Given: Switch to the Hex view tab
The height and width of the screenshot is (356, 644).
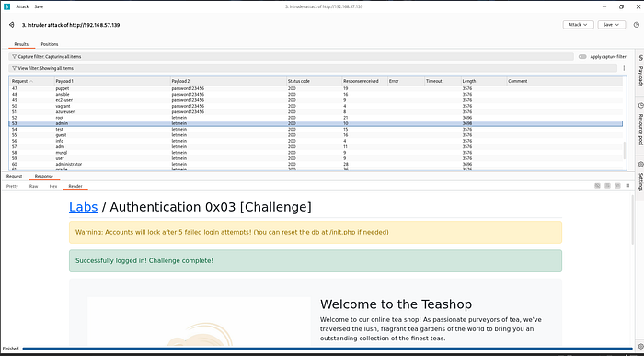Looking at the screenshot, I should pyautogui.click(x=53, y=186).
